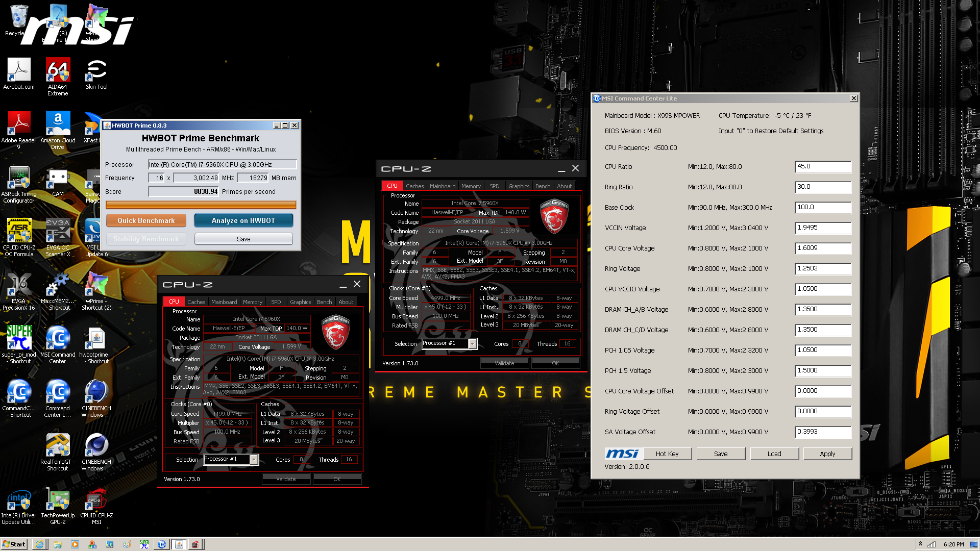980x551 pixels.
Task: Open EVGA OC Scanner X icon
Action: tap(58, 237)
